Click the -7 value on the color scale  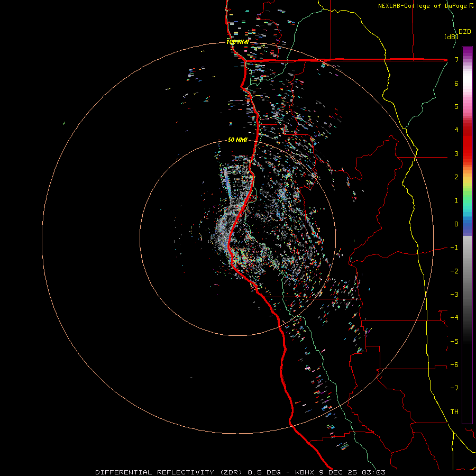[x=454, y=388]
